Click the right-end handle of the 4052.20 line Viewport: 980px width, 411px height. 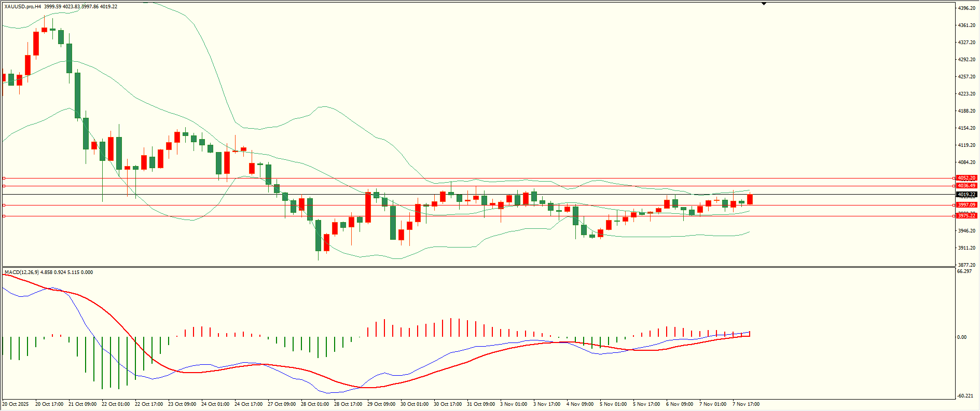point(955,178)
